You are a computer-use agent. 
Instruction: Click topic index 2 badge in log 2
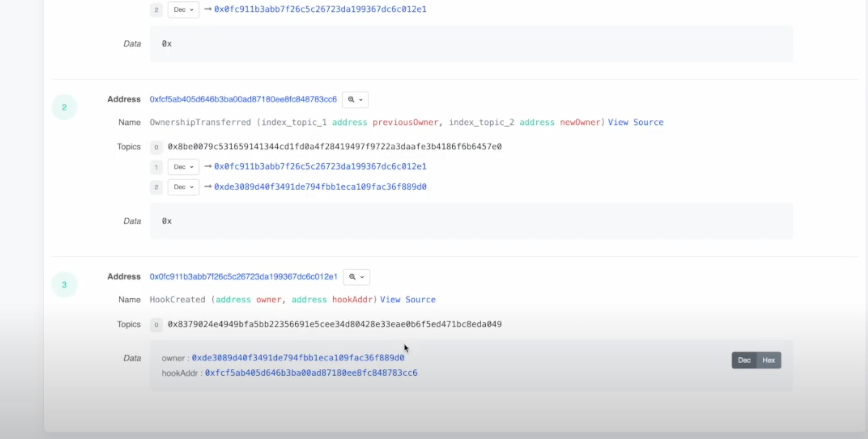point(156,188)
